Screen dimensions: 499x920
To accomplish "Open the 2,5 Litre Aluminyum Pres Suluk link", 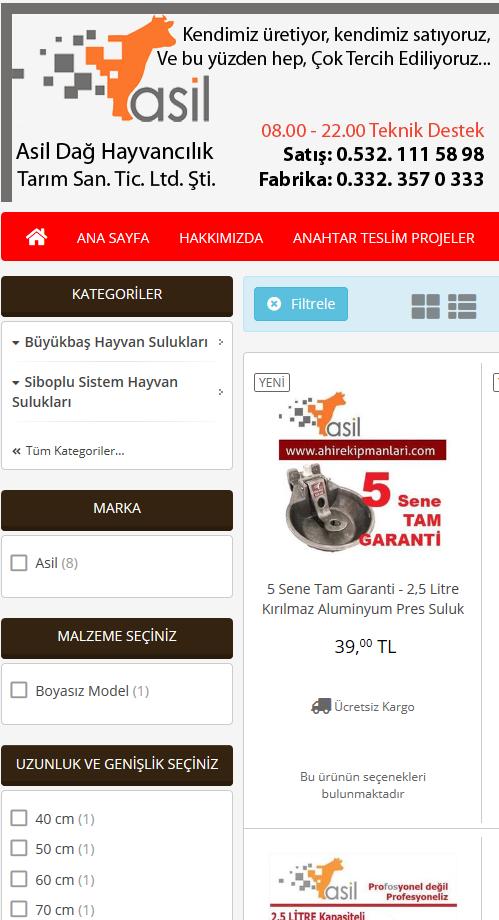I will click(x=363, y=598).
